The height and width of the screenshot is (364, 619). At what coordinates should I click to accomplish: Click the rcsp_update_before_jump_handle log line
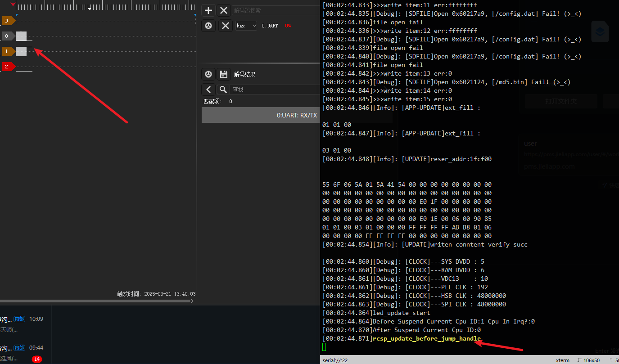(x=402, y=339)
